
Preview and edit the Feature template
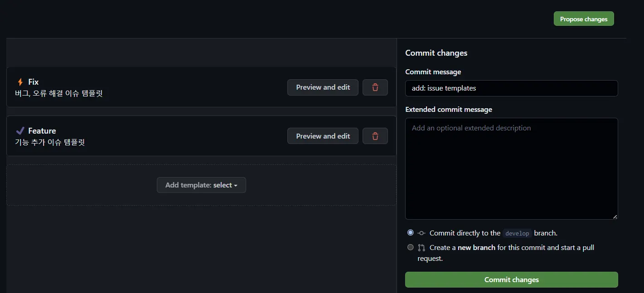pyautogui.click(x=323, y=136)
